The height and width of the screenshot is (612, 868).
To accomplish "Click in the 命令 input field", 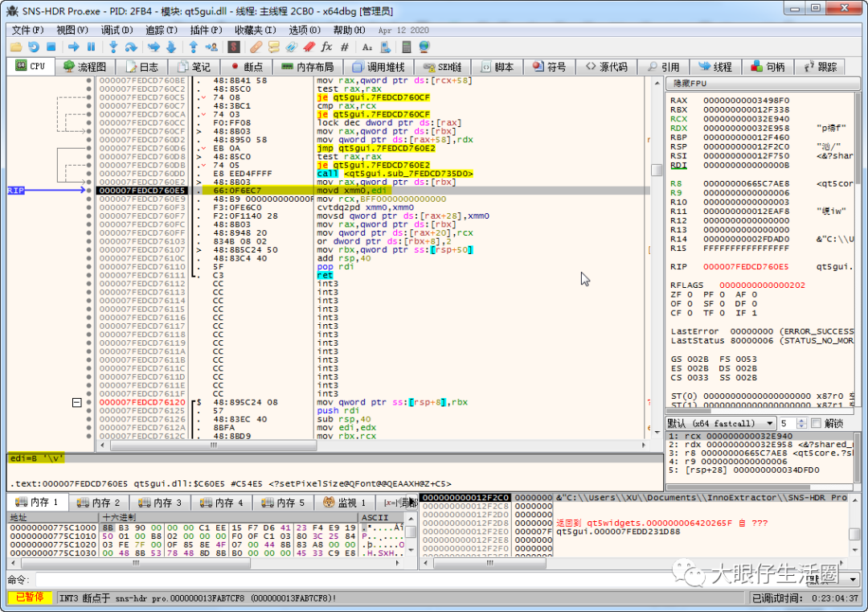I will pyautogui.click(x=417, y=579).
